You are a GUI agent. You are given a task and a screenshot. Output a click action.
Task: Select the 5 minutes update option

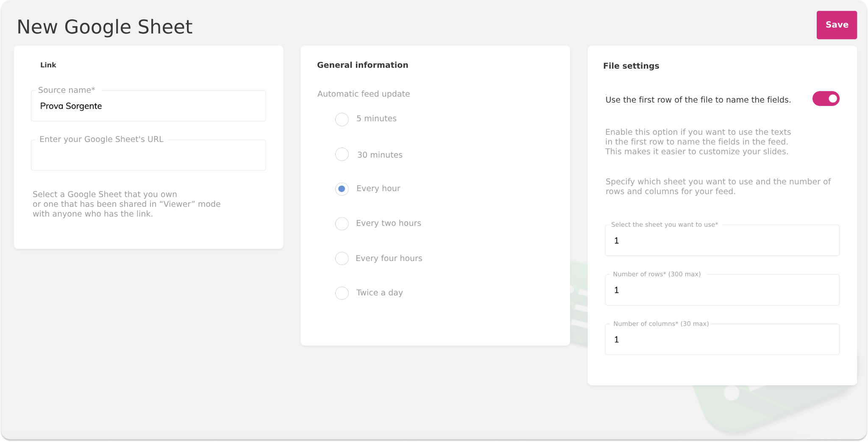pyautogui.click(x=342, y=119)
